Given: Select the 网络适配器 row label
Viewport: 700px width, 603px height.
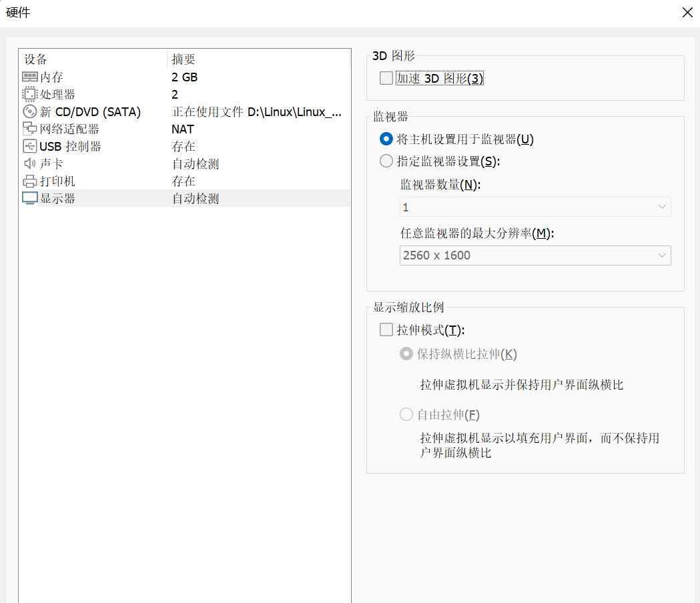Looking at the screenshot, I should (x=69, y=129).
